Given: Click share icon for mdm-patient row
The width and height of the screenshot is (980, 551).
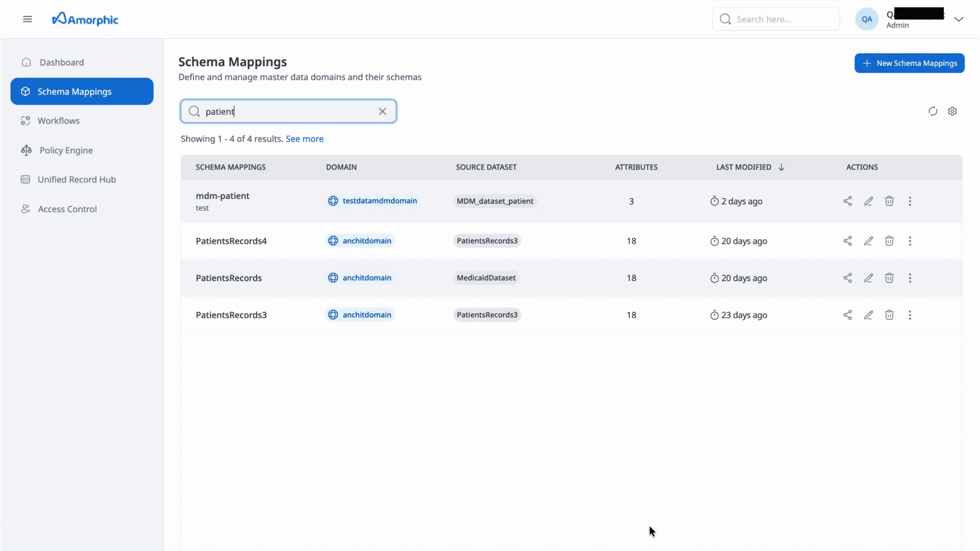Looking at the screenshot, I should 847,201.
